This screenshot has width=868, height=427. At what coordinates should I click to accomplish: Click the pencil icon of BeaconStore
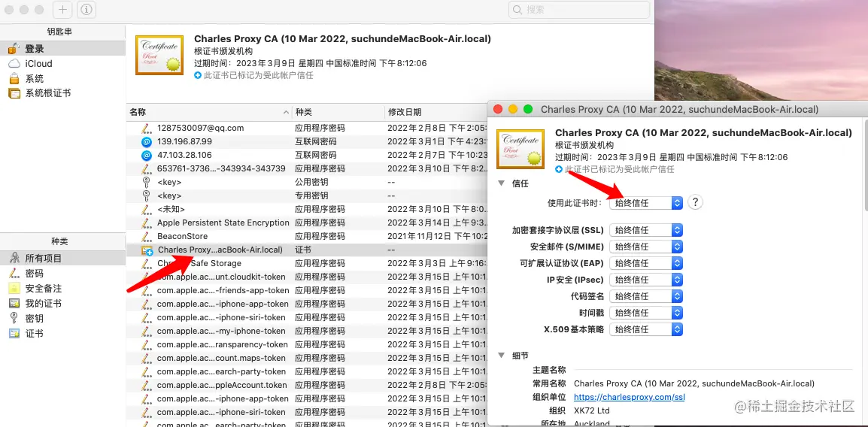coord(146,236)
